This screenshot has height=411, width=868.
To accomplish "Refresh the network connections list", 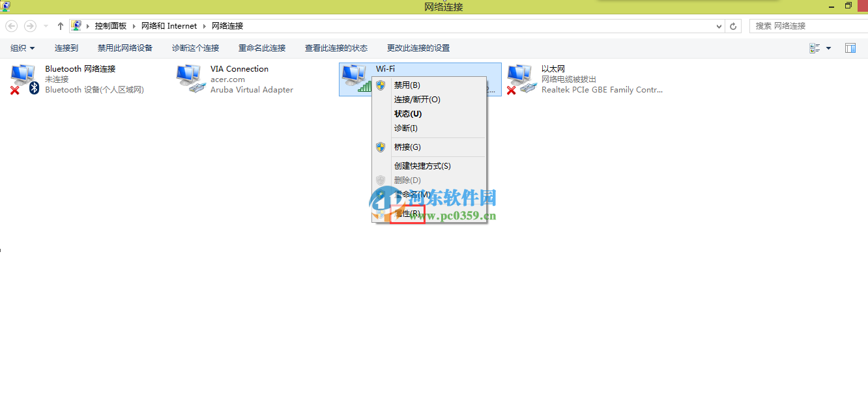I will click(x=732, y=25).
